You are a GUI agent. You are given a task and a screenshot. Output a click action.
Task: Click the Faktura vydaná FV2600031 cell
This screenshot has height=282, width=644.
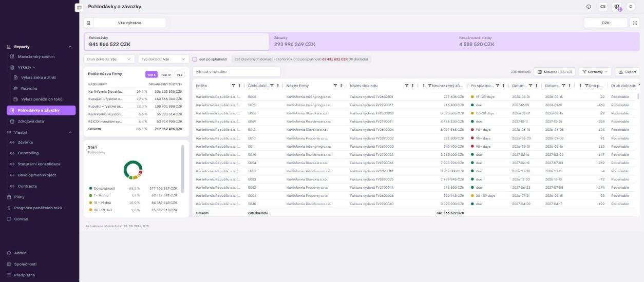point(372,96)
